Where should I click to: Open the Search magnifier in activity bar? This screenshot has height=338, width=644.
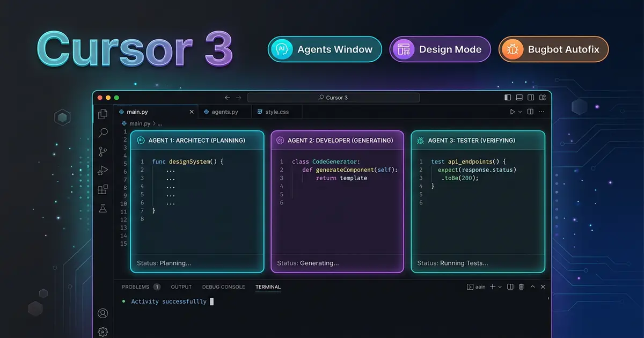(x=103, y=133)
